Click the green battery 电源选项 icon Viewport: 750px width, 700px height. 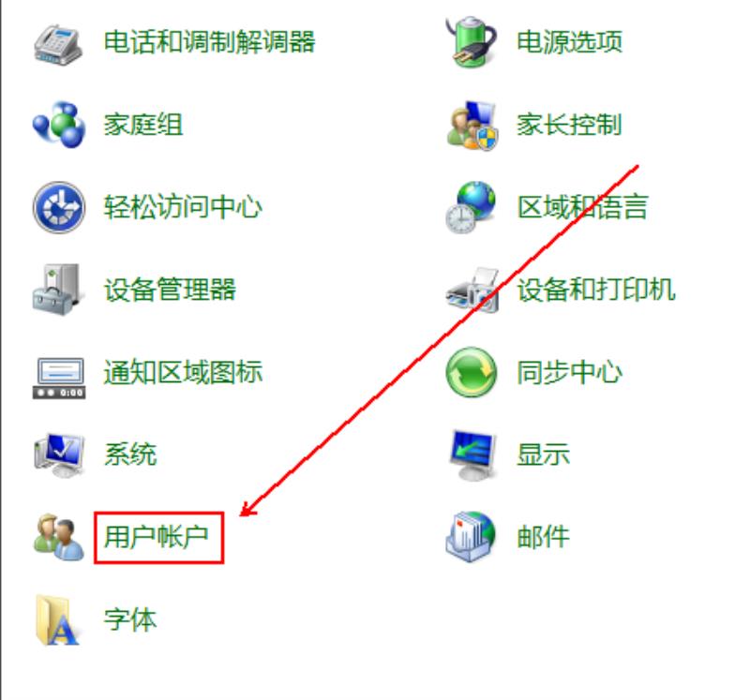tap(472, 42)
